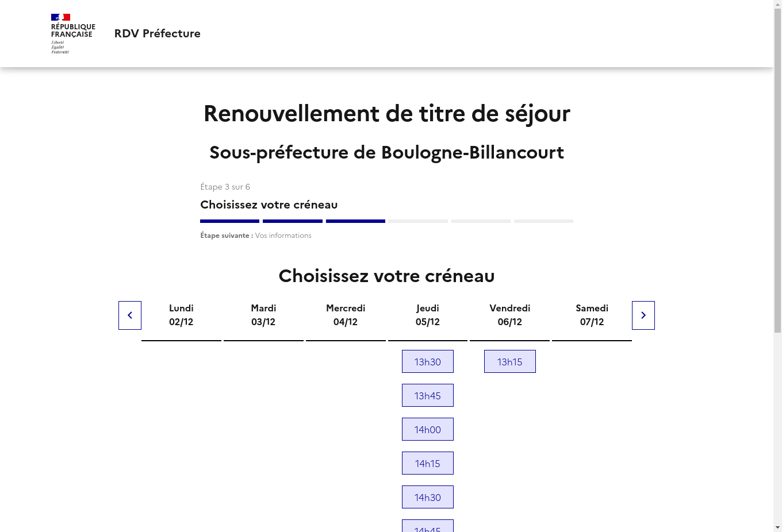
Task: Choose the 14h15 time slot
Action: click(428, 463)
